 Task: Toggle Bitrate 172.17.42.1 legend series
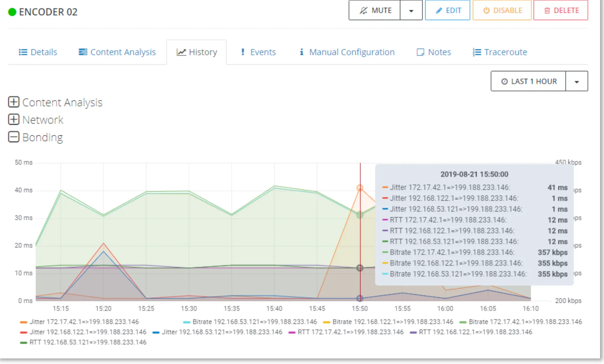[x=521, y=322]
